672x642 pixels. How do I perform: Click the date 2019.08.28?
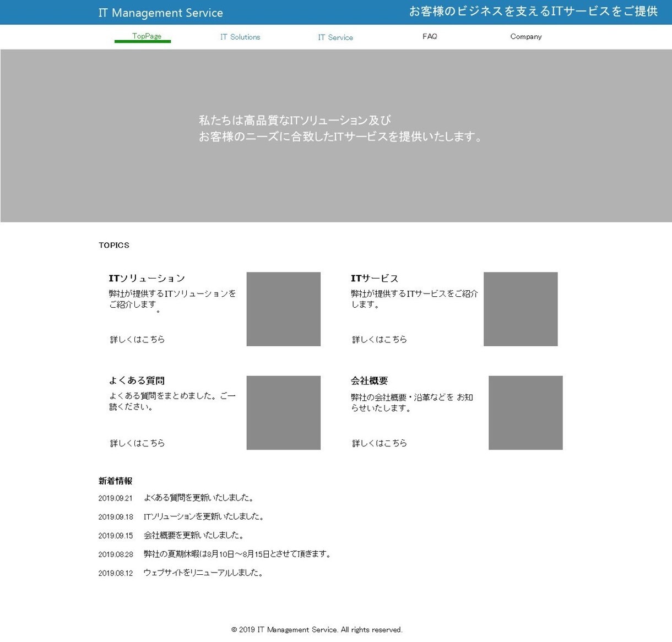point(116,554)
